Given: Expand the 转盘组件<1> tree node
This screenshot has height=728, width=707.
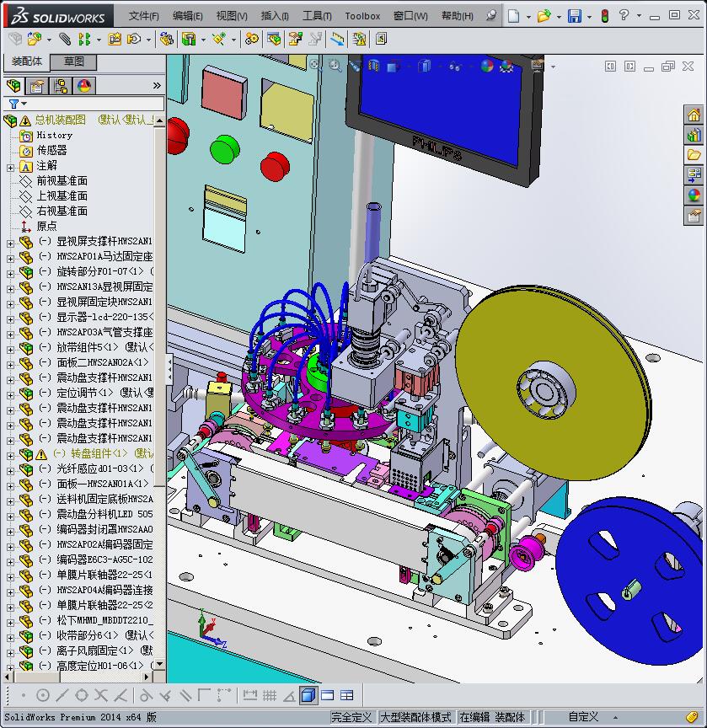Looking at the screenshot, I should (10, 456).
